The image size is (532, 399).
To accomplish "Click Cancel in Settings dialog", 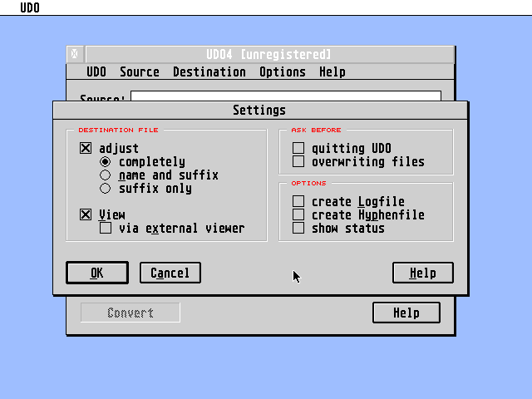I will [170, 273].
